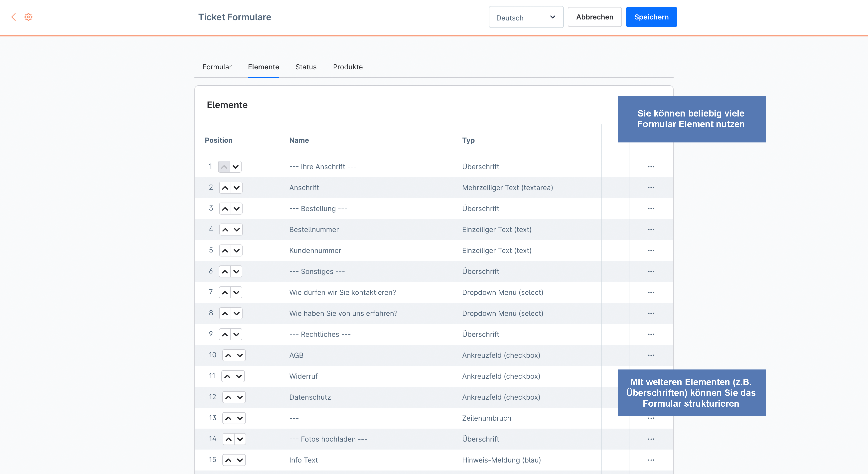Move '--- Fotos hochladen ---' row up

pos(228,439)
